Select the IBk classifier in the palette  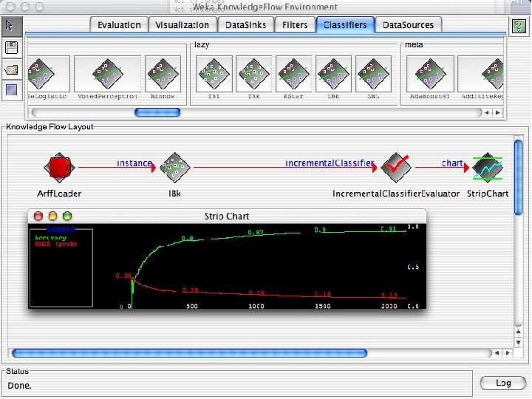[x=253, y=74]
